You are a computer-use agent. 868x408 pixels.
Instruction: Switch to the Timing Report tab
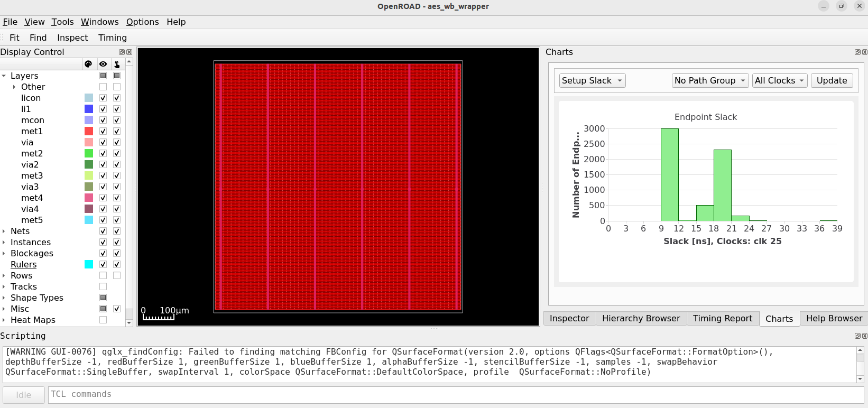(x=722, y=318)
